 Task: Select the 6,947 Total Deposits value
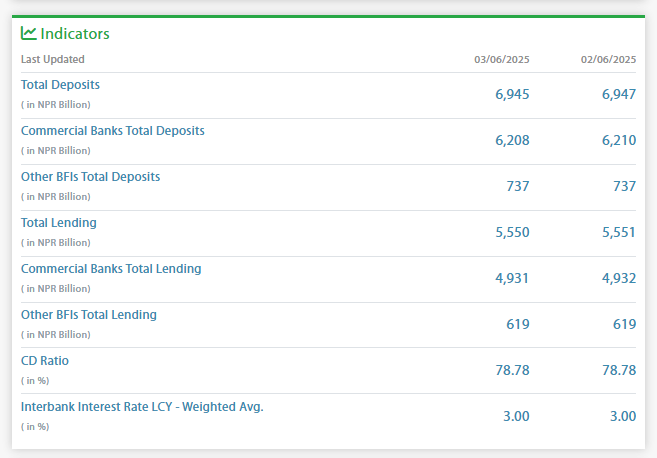point(619,94)
